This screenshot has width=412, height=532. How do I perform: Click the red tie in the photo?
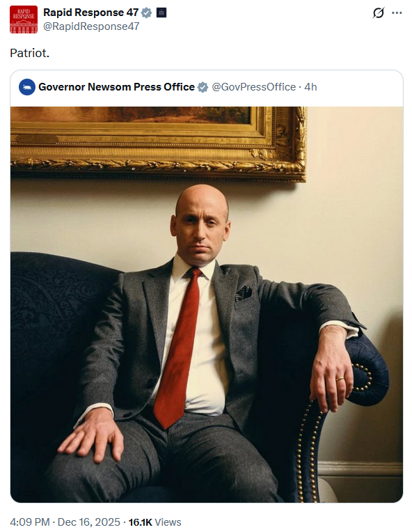(x=177, y=347)
